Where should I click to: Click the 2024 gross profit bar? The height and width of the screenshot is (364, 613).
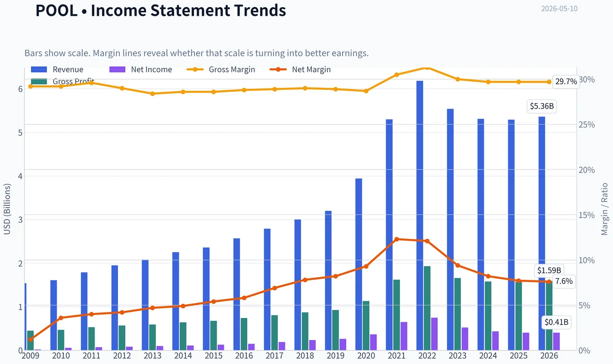tap(488, 316)
